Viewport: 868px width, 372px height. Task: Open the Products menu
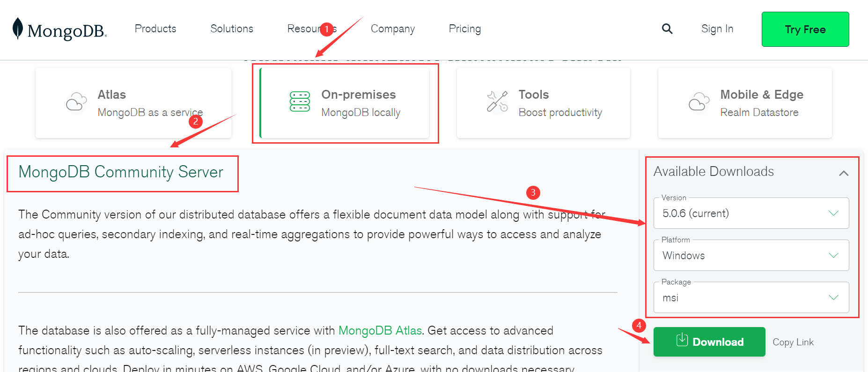click(x=155, y=29)
